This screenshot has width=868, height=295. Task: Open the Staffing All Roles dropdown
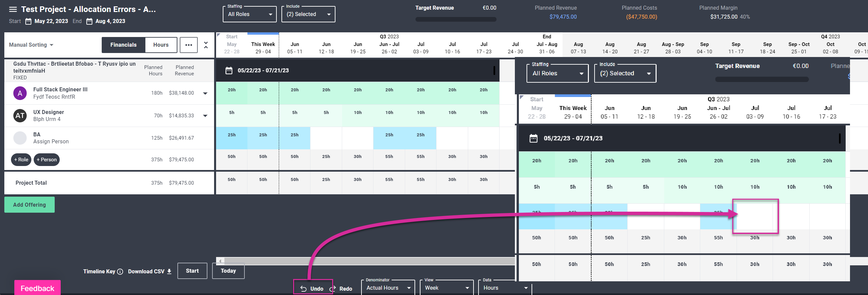[250, 14]
